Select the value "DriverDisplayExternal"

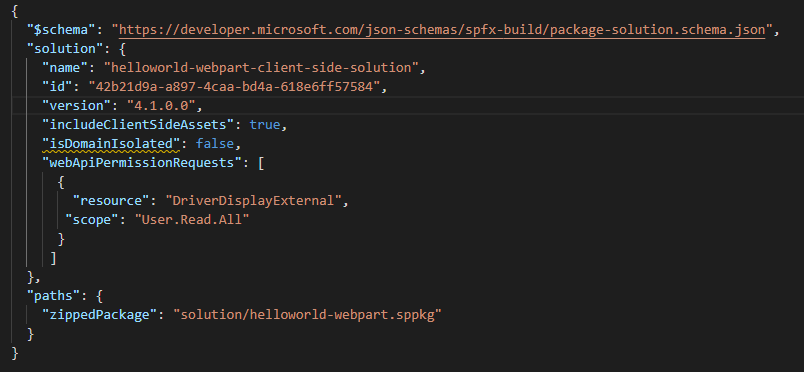pos(253,201)
